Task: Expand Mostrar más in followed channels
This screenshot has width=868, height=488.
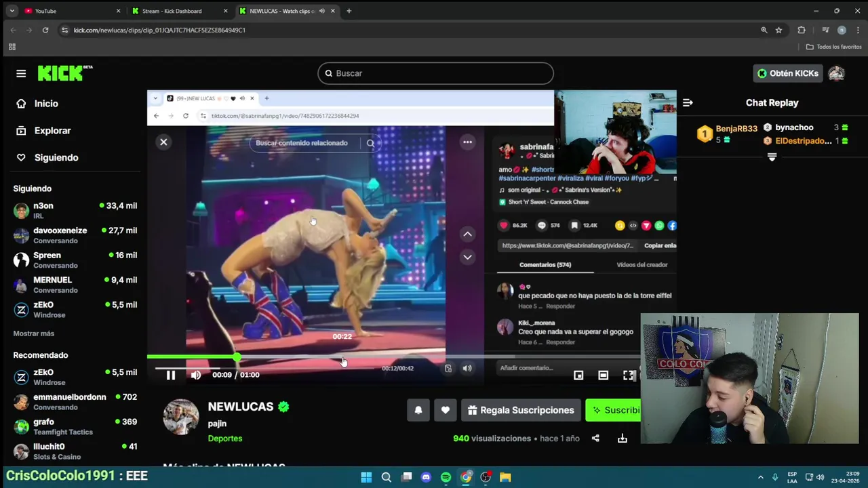Action: 34,333
